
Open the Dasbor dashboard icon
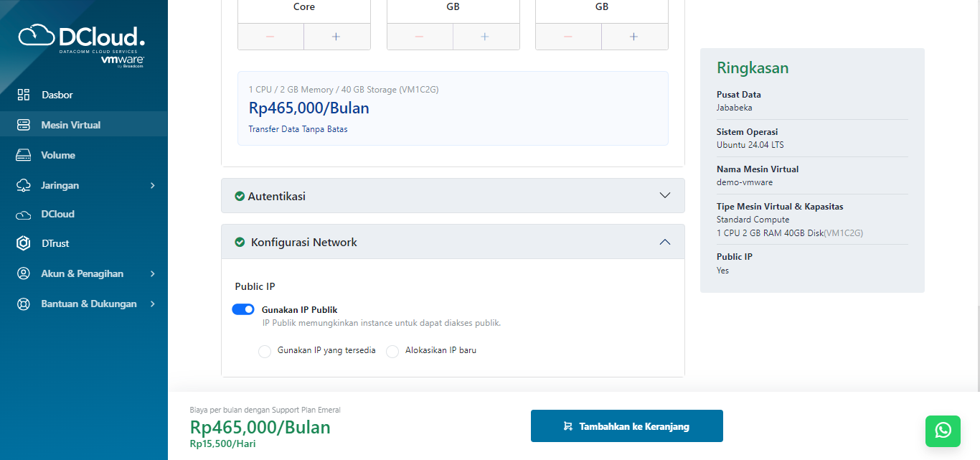pyautogui.click(x=22, y=94)
